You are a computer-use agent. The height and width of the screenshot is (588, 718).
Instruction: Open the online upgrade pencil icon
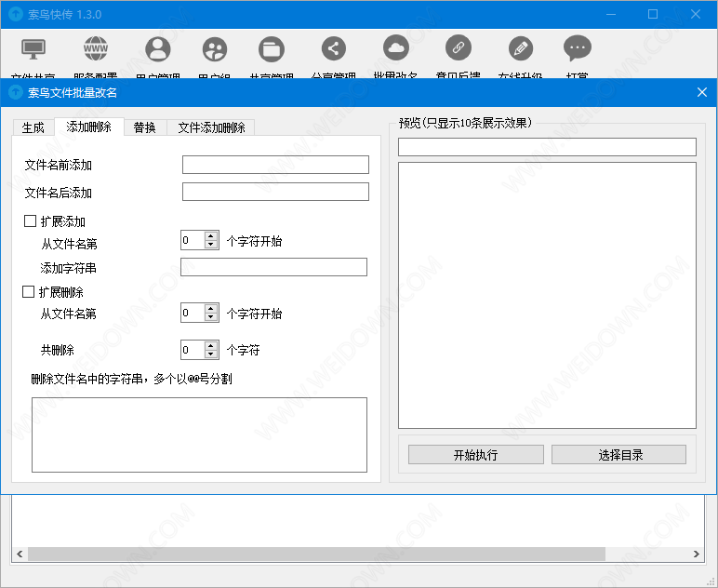tap(521, 48)
